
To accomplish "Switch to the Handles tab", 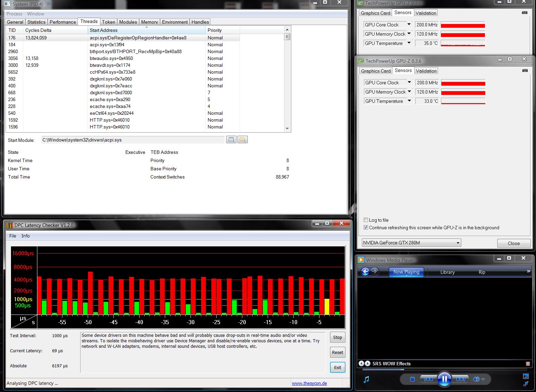I will point(200,22).
